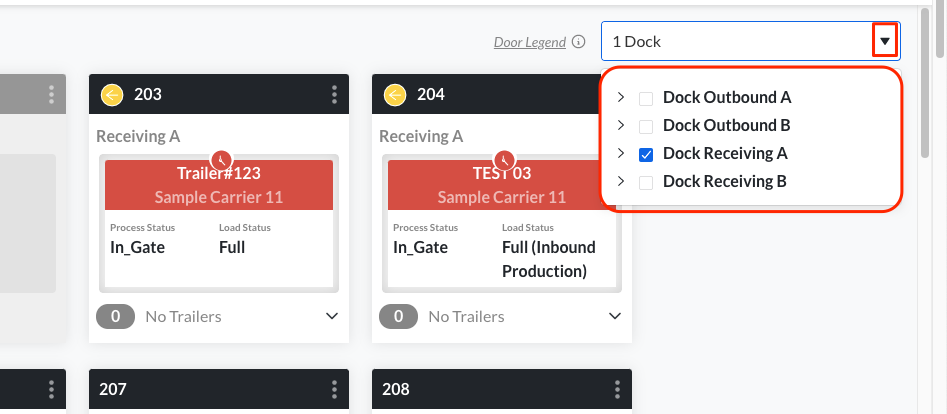Expand the No Trailers section under door 203
947x414 pixels.
pos(332,316)
